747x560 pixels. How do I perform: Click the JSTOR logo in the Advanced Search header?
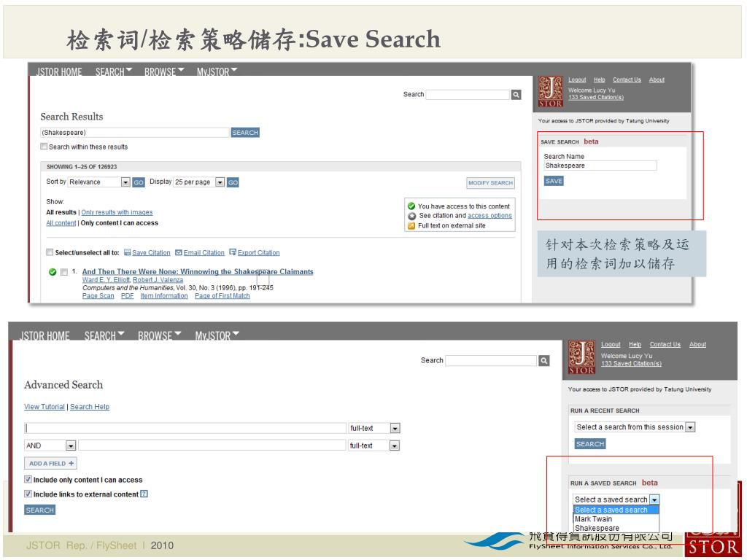pyautogui.click(x=581, y=357)
